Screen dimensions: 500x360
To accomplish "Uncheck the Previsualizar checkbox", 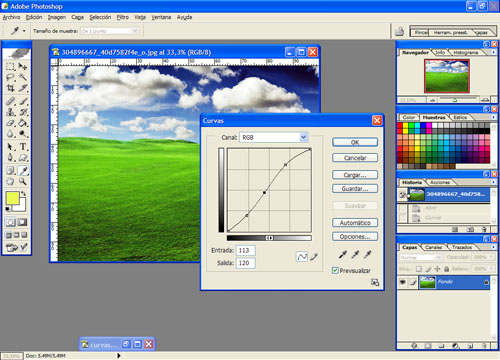I will click(x=335, y=270).
